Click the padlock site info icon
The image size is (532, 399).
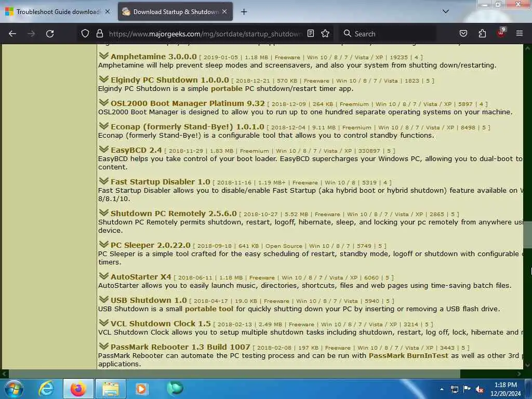(x=99, y=34)
